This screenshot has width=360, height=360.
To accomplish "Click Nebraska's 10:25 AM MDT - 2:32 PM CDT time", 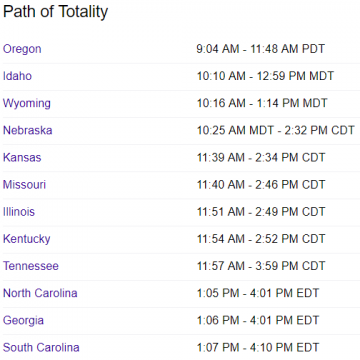I will [x=276, y=130].
